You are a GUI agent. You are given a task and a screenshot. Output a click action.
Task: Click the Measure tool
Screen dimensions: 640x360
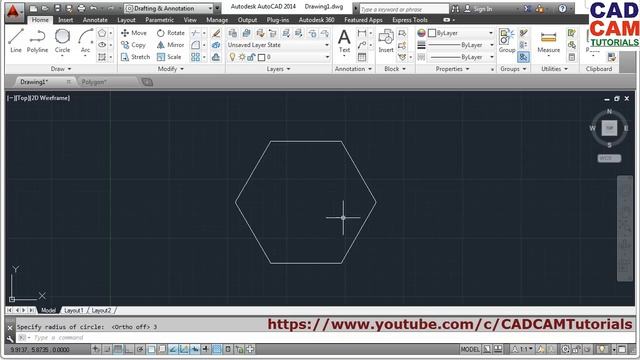coord(549,41)
